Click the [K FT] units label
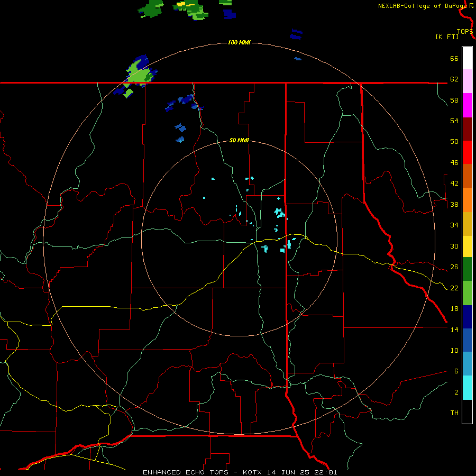The height and width of the screenshot is (476, 476). click(447, 36)
